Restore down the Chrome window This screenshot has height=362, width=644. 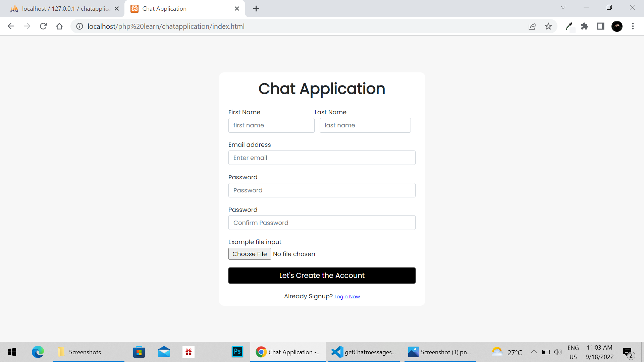(609, 7)
